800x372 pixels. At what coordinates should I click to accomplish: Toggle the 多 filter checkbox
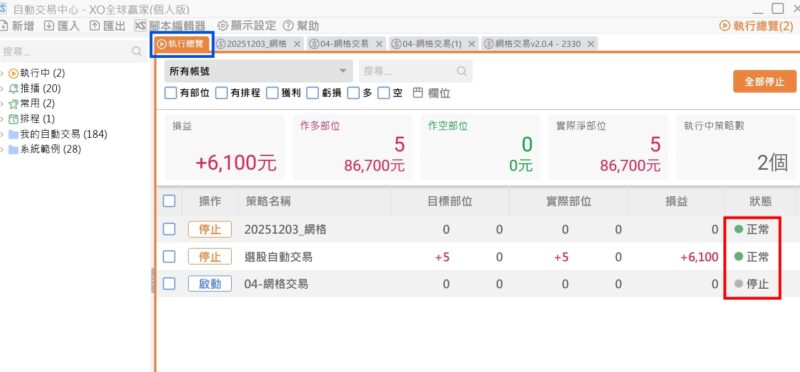click(354, 93)
